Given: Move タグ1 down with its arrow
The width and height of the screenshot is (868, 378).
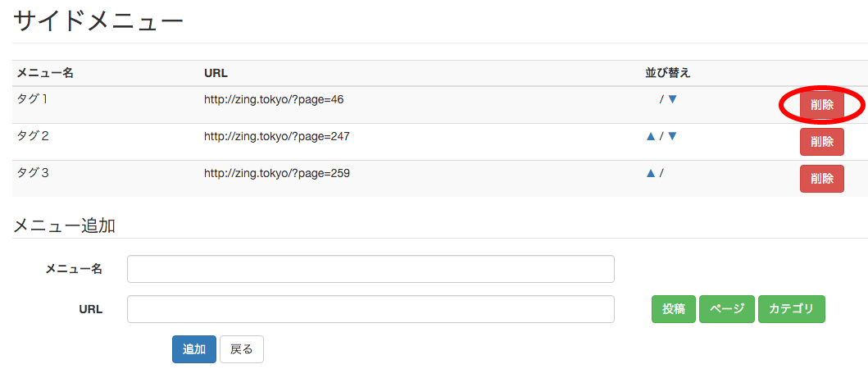Looking at the screenshot, I should coord(672,99).
